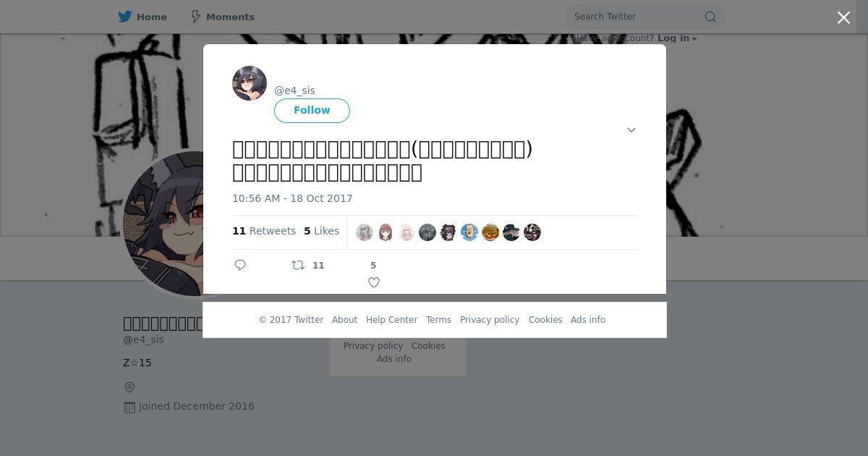Retweet using the arrows icon
The height and width of the screenshot is (456, 868).
tap(298, 265)
